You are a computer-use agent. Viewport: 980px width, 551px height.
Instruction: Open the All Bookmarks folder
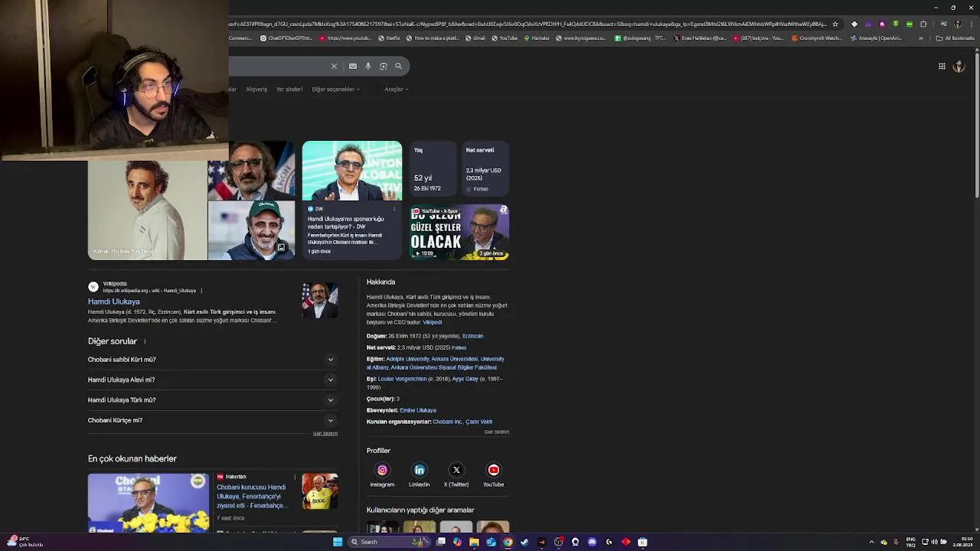955,38
